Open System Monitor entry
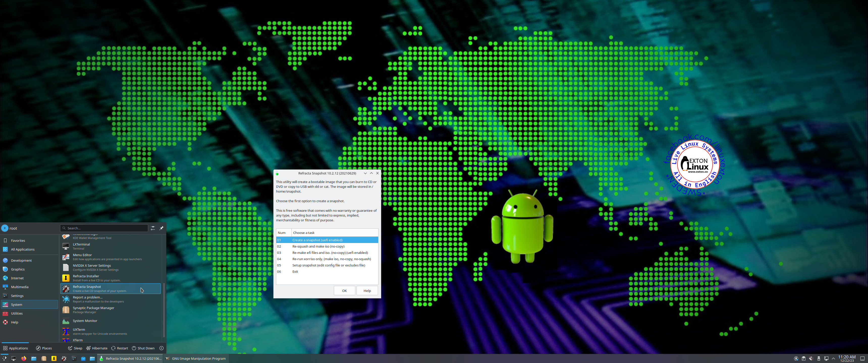 (x=111, y=321)
